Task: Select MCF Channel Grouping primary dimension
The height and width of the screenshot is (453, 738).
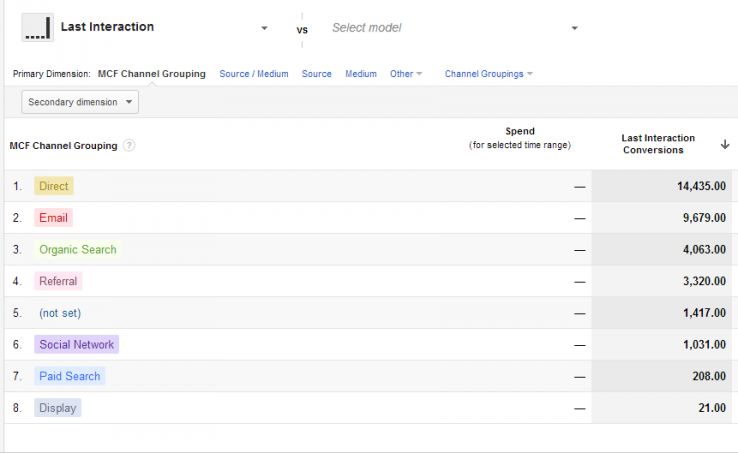Action: [x=152, y=74]
